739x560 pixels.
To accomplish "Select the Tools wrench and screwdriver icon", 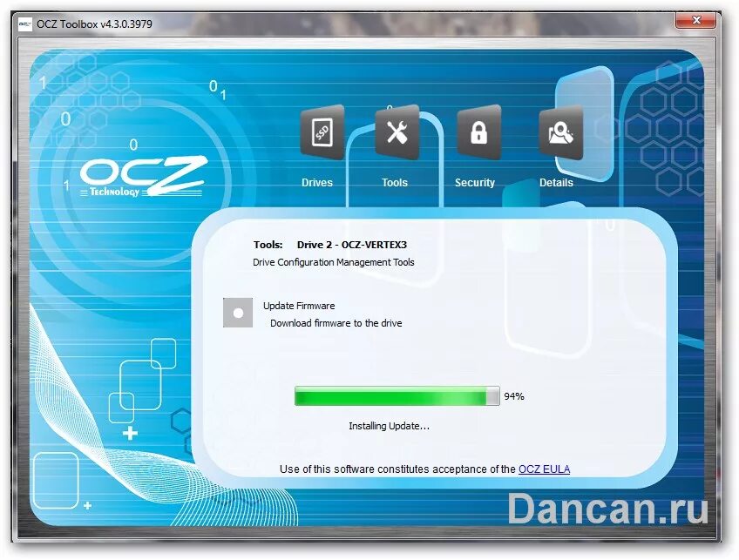I will [x=397, y=132].
